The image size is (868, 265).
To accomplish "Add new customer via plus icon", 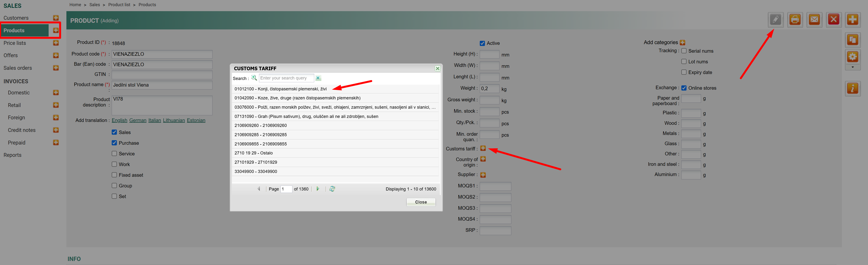I will [x=56, y=18].
